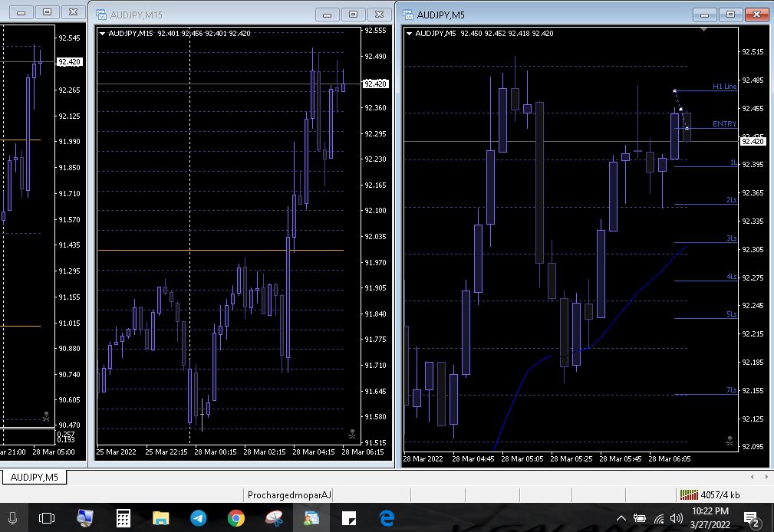Click the chart shift marker in M5 chart
The height and width of the screenshot is (532, 774).
click(704, 30)
